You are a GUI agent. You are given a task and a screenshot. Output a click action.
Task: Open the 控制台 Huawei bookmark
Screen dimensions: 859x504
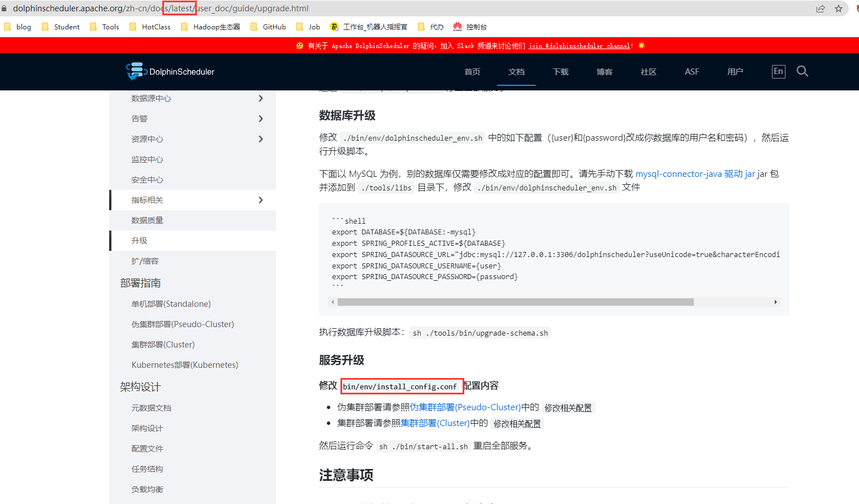click(x=470, y=27)
